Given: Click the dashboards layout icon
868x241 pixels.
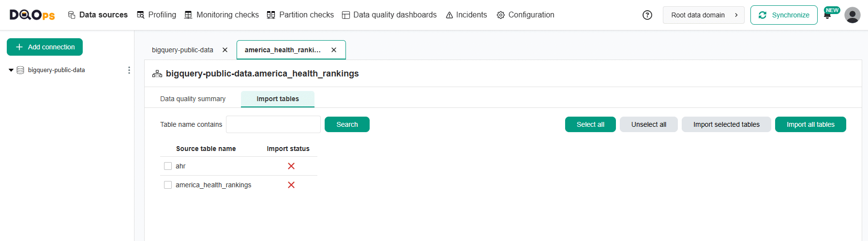Looking at the screenshot, I should click(346, 15).
